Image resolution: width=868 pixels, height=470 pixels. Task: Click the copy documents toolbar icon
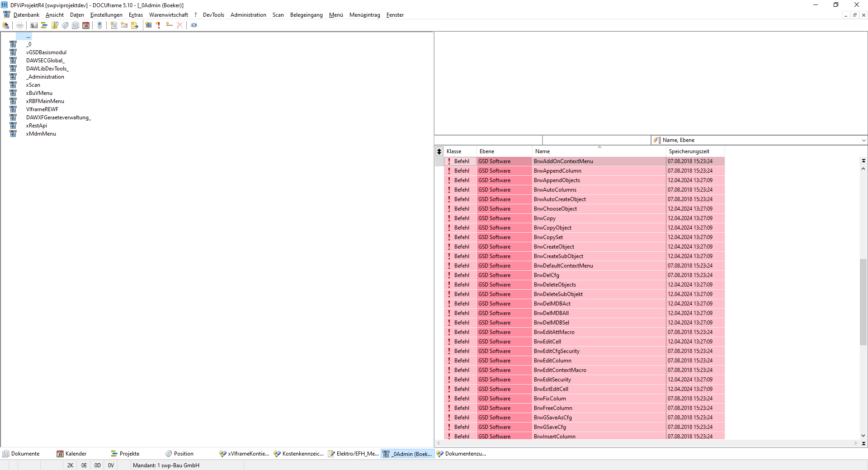(x=75, y=25)
